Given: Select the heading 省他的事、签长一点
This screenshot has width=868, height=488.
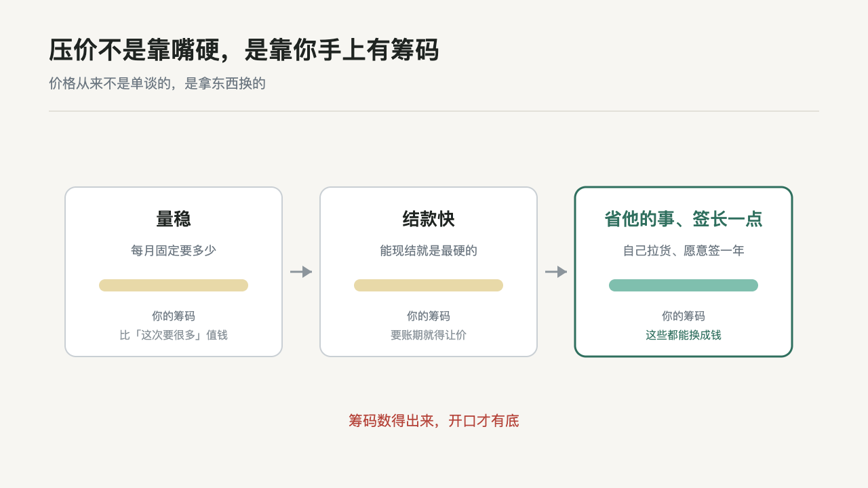Looking at the screenshot, I should tap(684, 219).
